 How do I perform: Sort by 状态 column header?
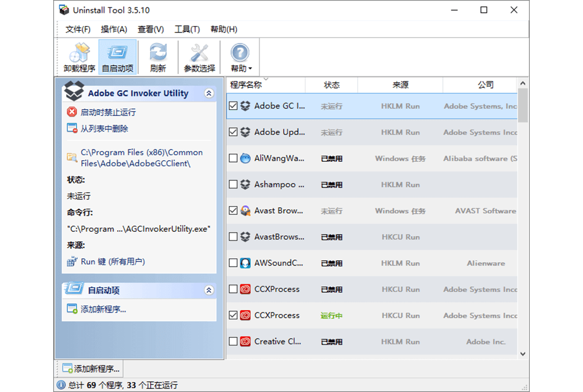pyautogui.click(x=331, y=85)
